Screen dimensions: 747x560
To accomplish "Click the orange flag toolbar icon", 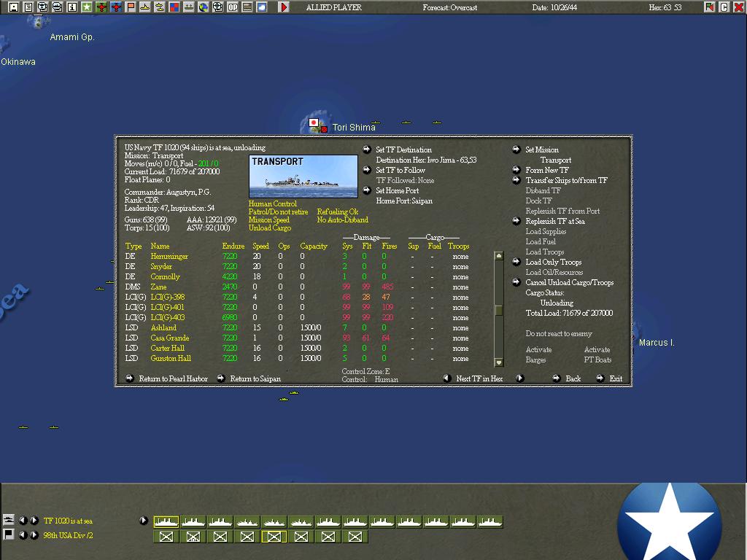I will (x=131, y=7).
